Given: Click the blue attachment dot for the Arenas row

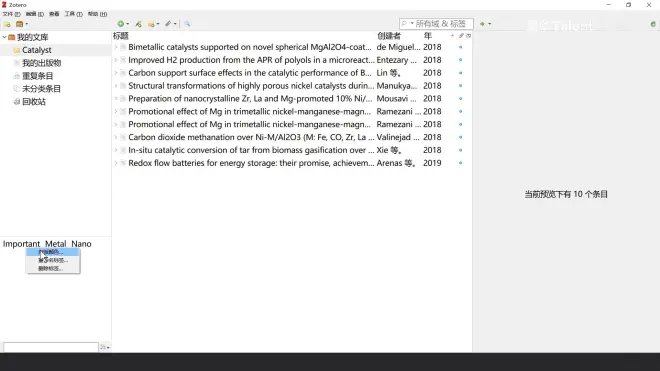Looking at the screenshot, I should click(460, 163).
